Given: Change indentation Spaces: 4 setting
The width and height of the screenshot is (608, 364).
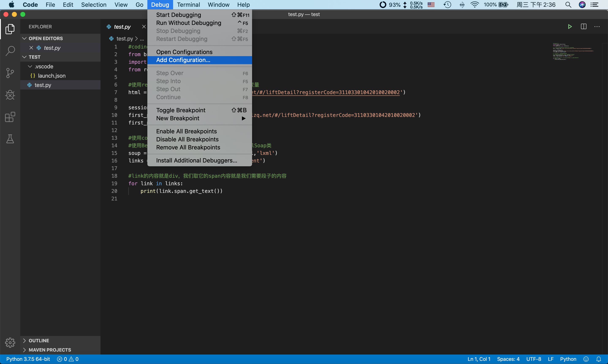Looking at the screenshot, I should pyautogui.click(x=508, y=359).
